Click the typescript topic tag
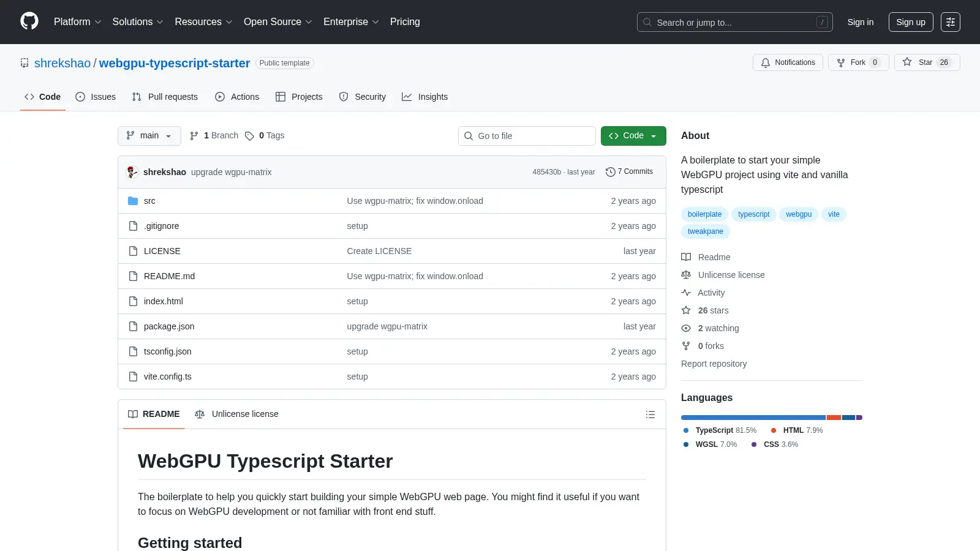Screen dimensions: 980x551 [753, 214]
